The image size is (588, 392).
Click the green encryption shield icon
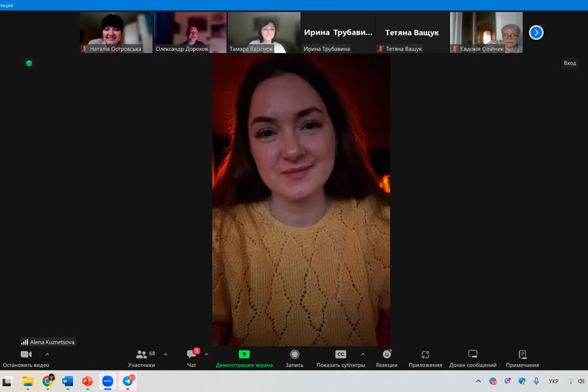pos(29,63)
